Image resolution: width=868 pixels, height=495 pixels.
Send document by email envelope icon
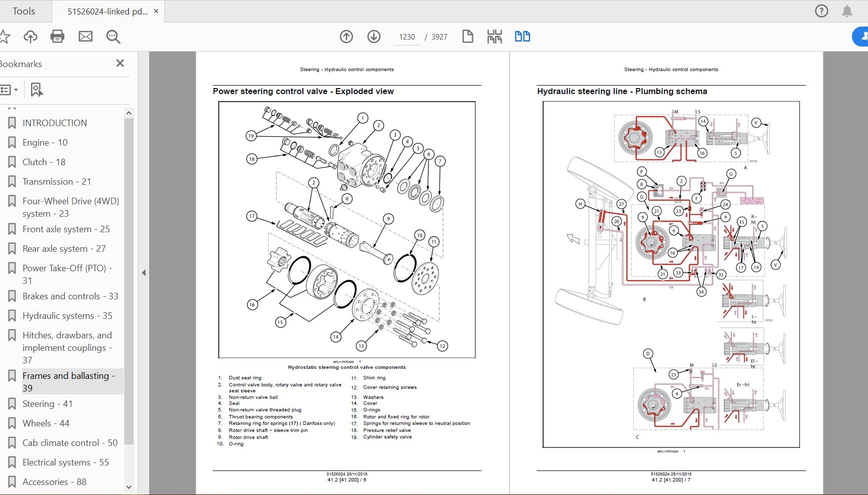86,37
